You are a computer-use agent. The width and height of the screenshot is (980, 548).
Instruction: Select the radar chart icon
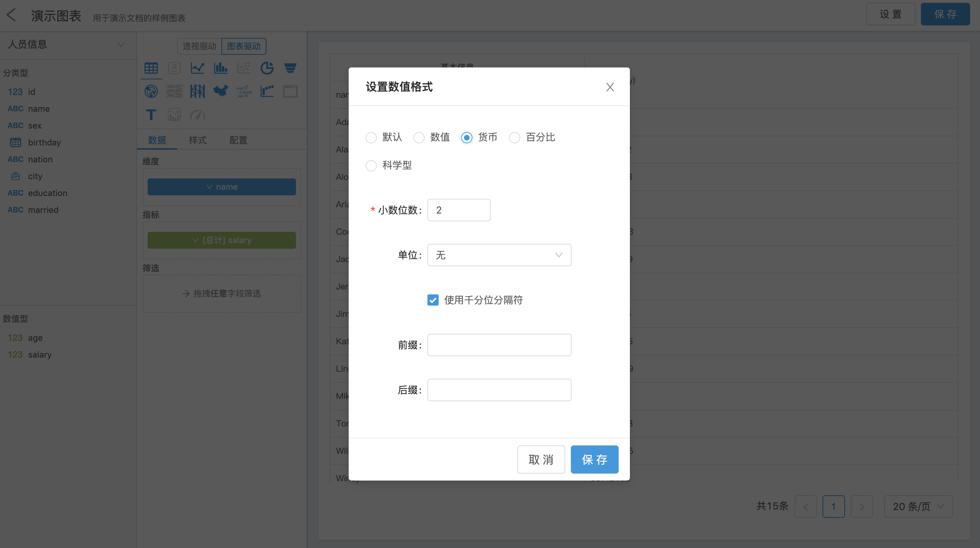(151, 91)
